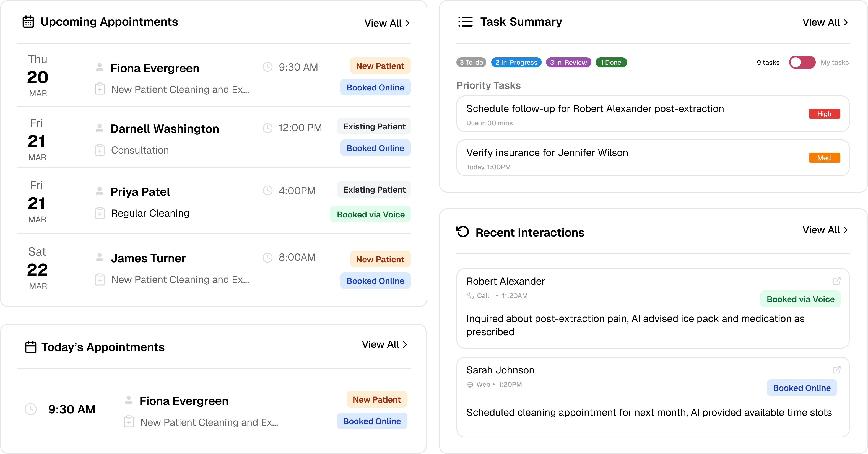Open Sarah Johnson's card via external link icon
This screenshot has width=868, height=454.
point(837,370)
